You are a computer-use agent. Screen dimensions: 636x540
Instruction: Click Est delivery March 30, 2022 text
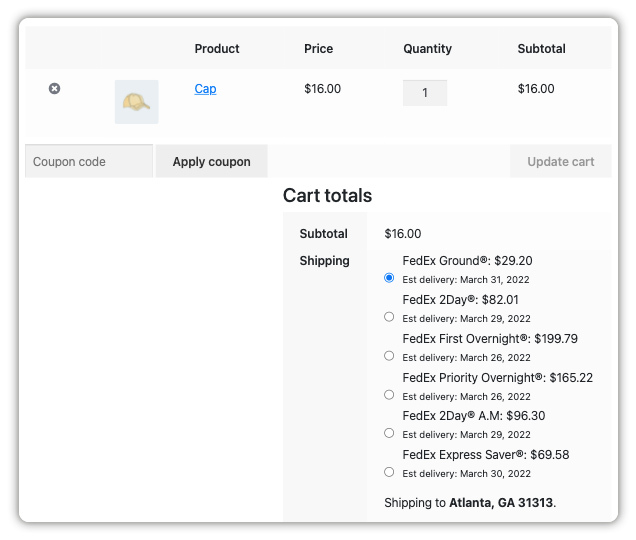tap(466, 473)
